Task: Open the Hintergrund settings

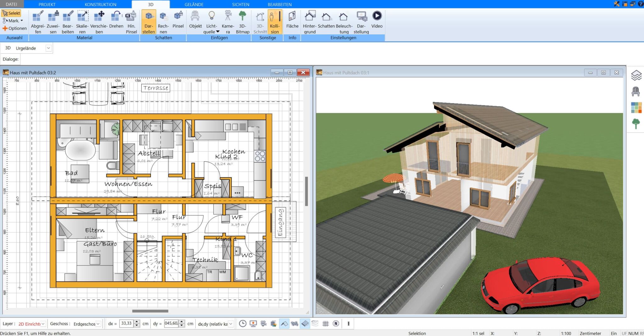Action: 309,21
